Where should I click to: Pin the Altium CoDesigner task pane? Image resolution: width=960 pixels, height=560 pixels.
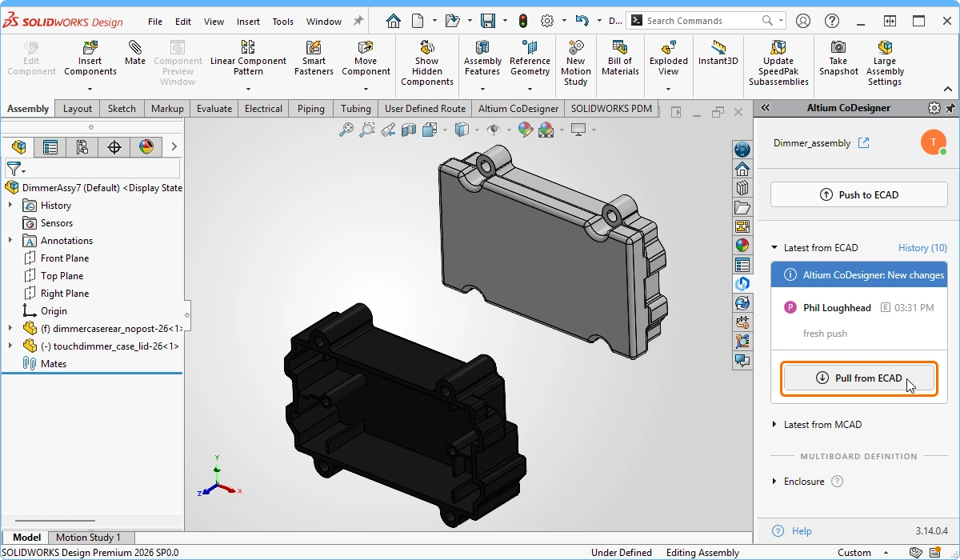pyautogui.click(x=950, y=108)
